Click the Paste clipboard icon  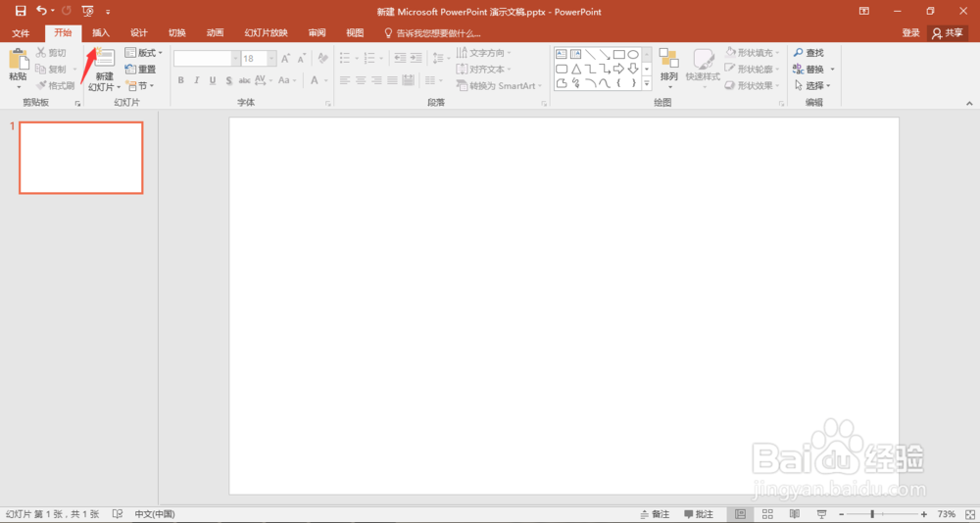18,61
